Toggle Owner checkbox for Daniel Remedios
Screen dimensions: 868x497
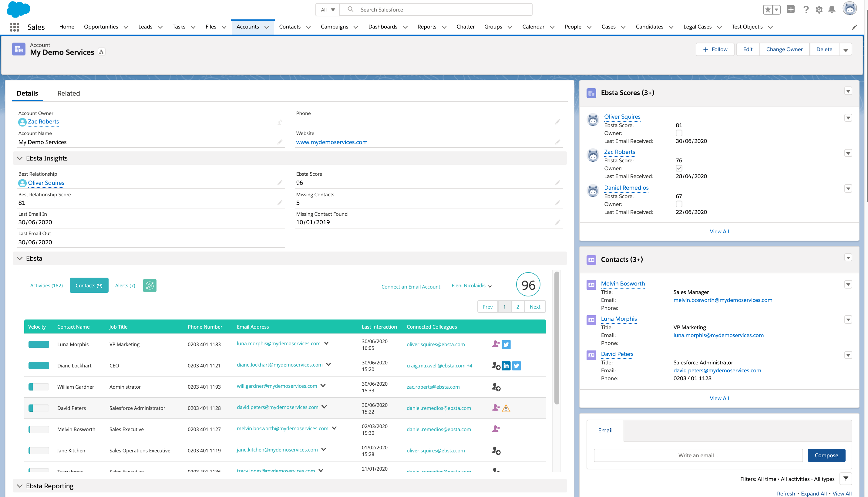coord(679,204)
